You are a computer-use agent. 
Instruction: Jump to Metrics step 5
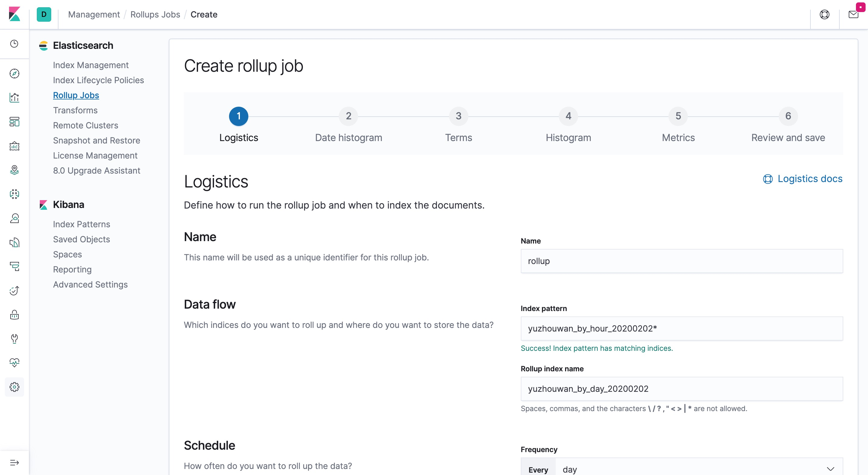678,116
